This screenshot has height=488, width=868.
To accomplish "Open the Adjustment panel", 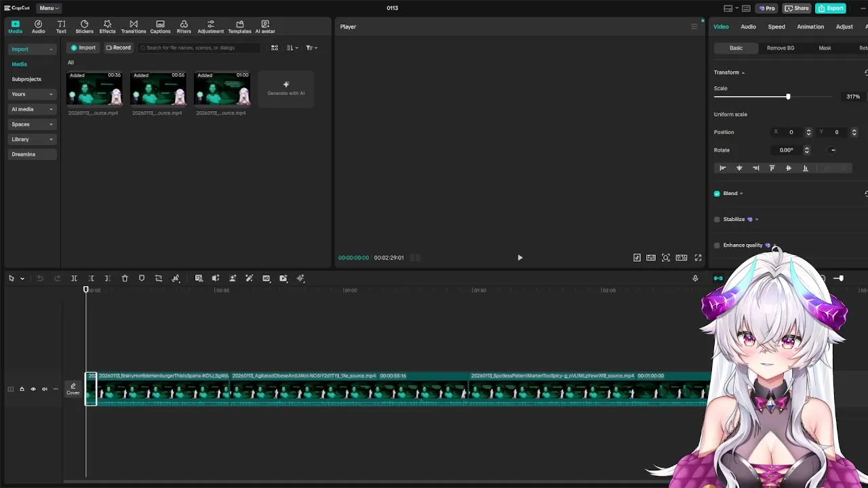I will pos(210,26).
